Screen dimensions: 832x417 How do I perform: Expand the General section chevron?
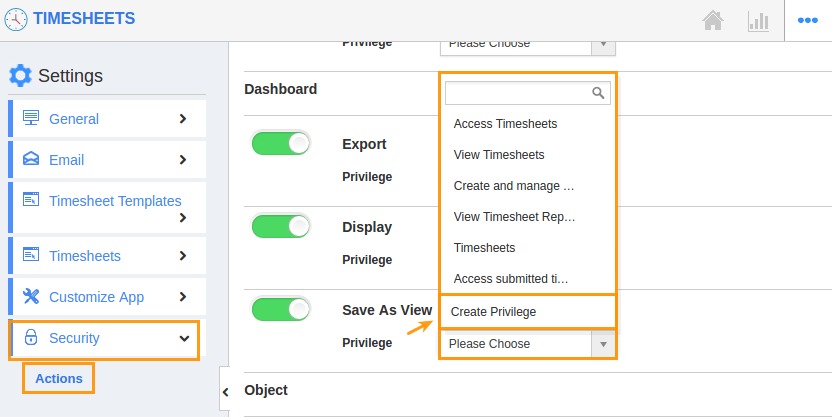[183, 119]
